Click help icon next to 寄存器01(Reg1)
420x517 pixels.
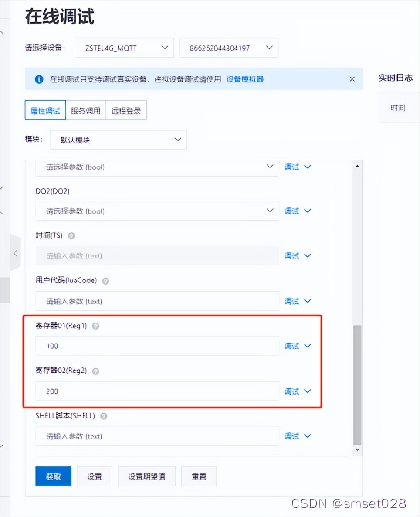tap(95, 326)
